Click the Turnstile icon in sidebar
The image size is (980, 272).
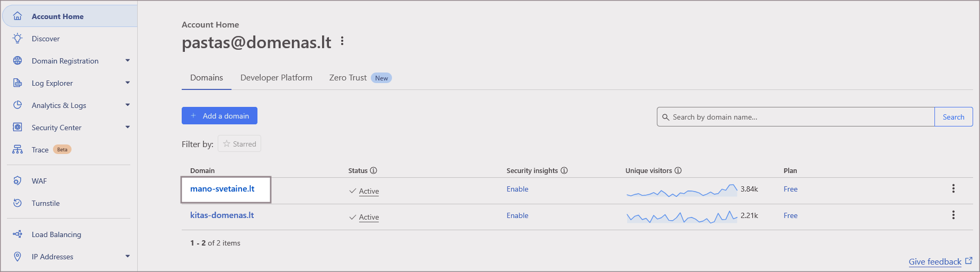(17, 203)
